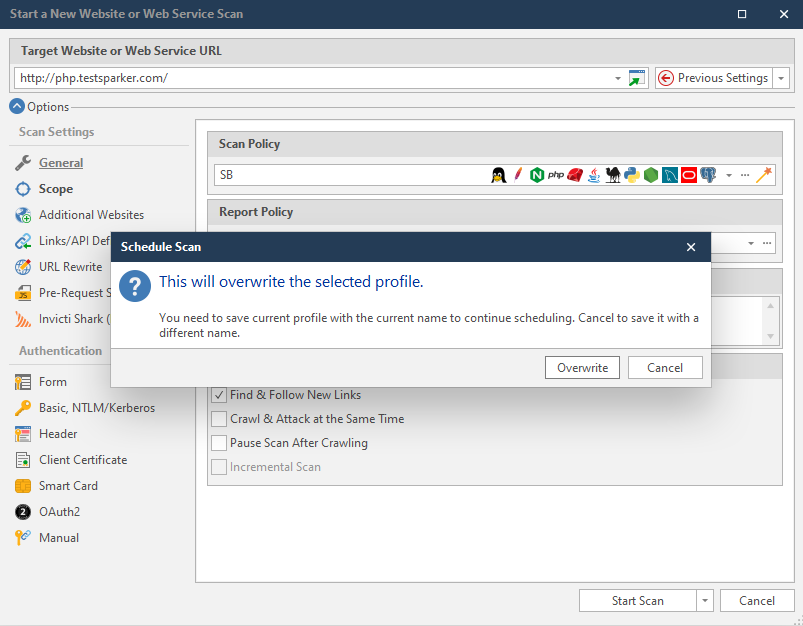Confirm with the Overwrite button

[x=582, y=368]
